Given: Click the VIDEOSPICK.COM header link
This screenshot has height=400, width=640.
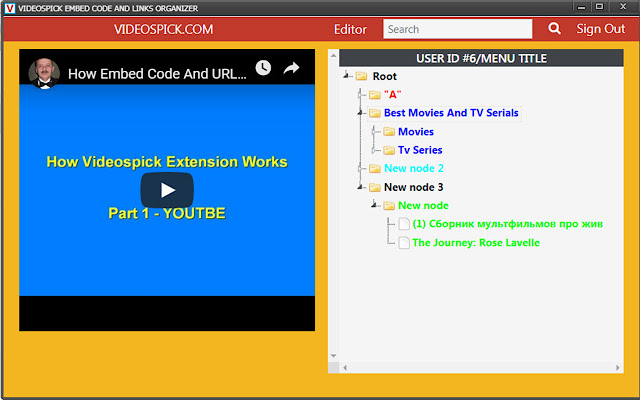Looking at the screenshot, I should click(163, 29).
